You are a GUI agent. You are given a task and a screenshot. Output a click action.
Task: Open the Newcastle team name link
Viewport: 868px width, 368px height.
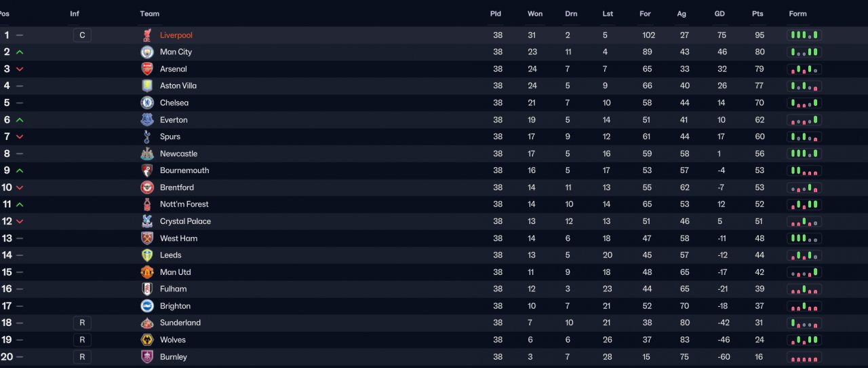click(x=179, y=154)
